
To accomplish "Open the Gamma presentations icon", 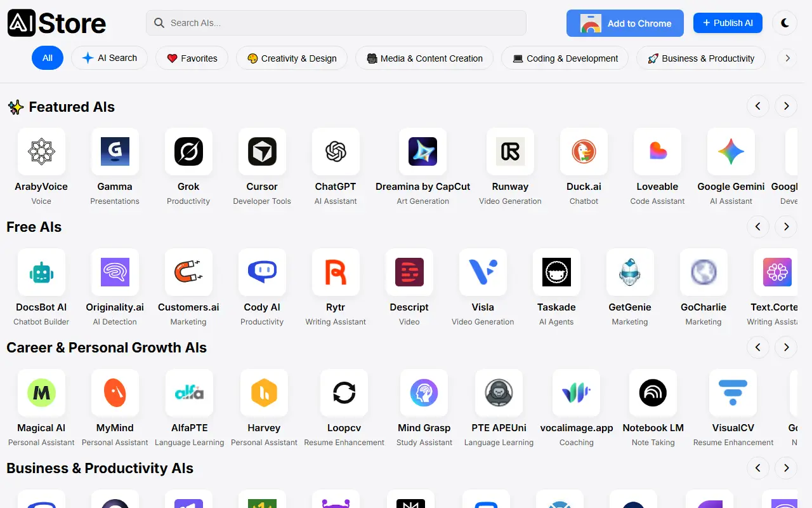I will 115,152.
